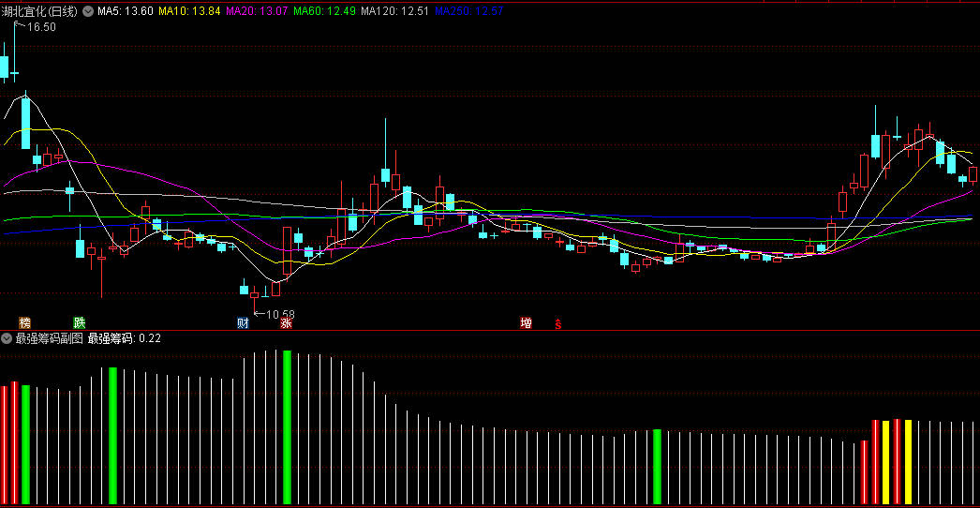The width and height of the screenshot is (980, 508).
Task: Click the 最强筹码副图 indicator name
Action: pos(50,338)
